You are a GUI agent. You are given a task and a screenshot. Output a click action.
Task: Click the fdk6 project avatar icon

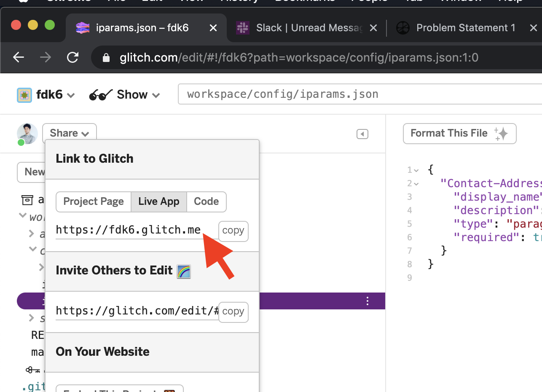pyautogui.click(x=24, y=95)
